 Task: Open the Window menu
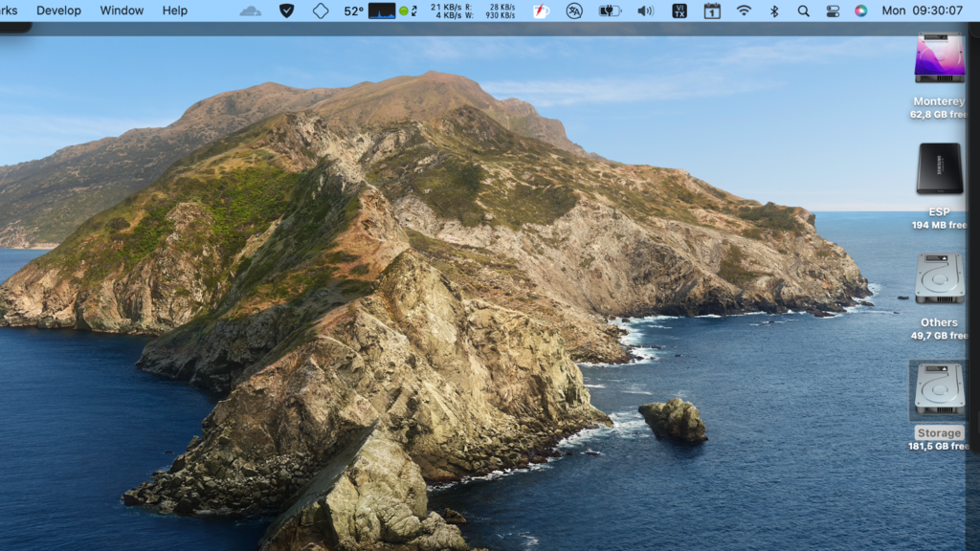click(x=122, y=11)
